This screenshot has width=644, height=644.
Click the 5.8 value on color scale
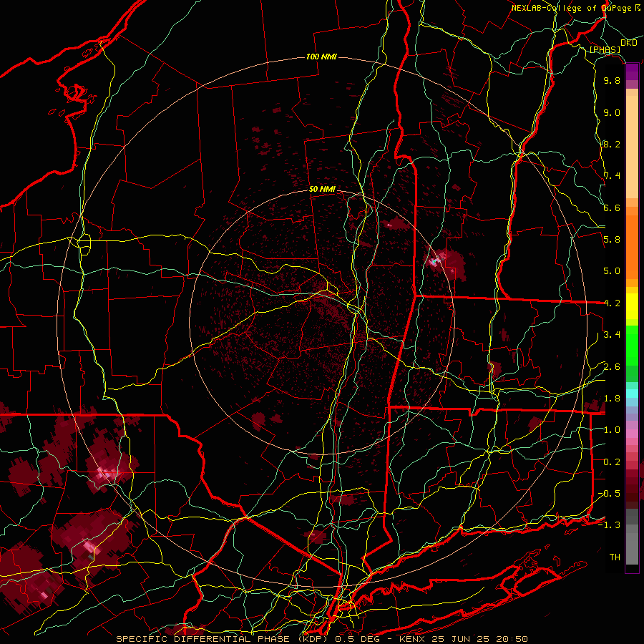(x=612, y=240)
